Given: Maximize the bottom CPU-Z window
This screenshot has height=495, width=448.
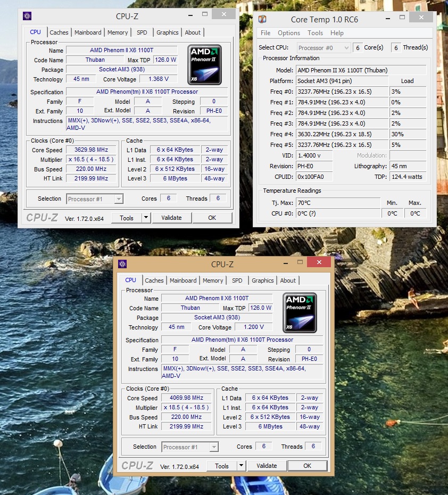Looking at the screenshot, I should coord(300,262).
